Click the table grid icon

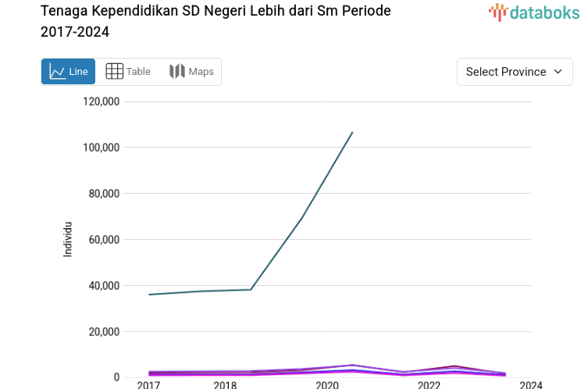pyautogui.click(x=115, y=72)
